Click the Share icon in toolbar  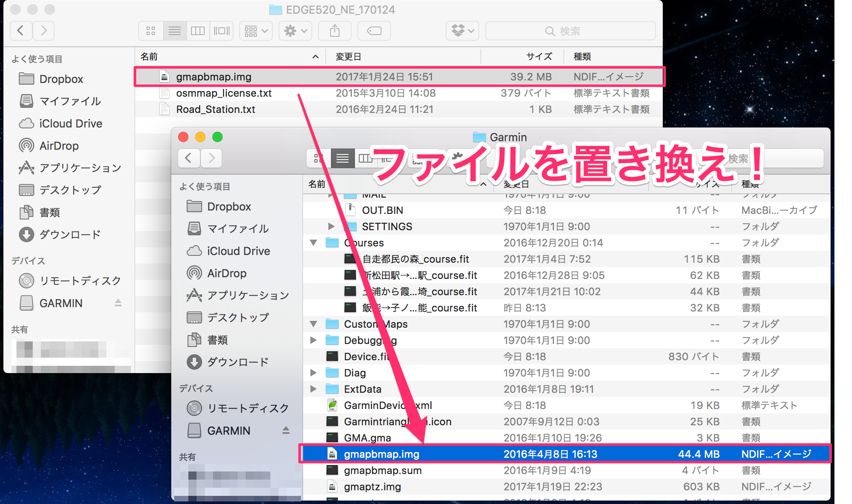coord(335,31)
